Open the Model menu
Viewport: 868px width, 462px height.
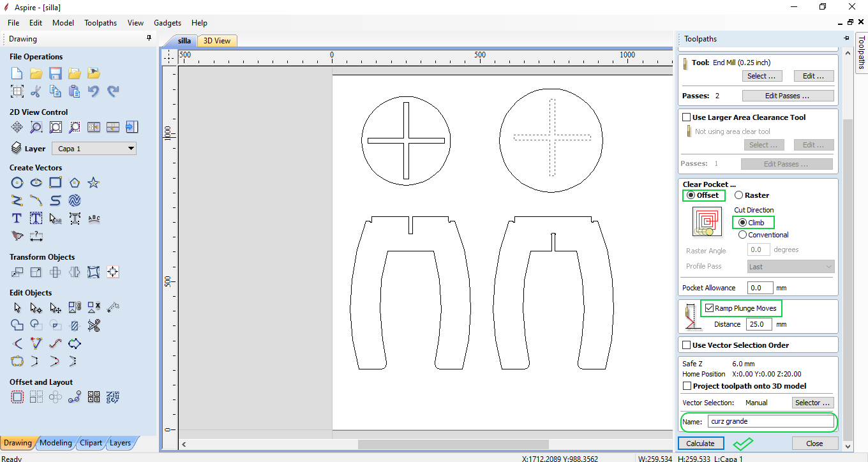[x=63, y=22]
